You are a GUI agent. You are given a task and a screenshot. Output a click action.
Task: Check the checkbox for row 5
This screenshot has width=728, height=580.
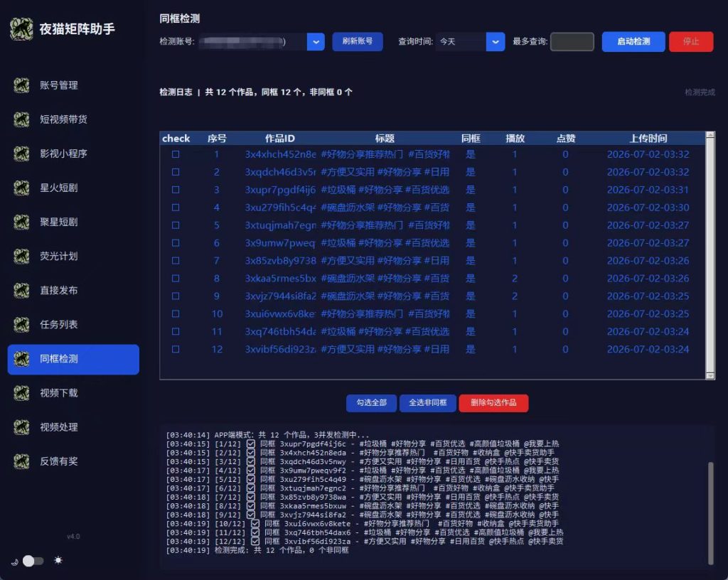coord(176,225)
